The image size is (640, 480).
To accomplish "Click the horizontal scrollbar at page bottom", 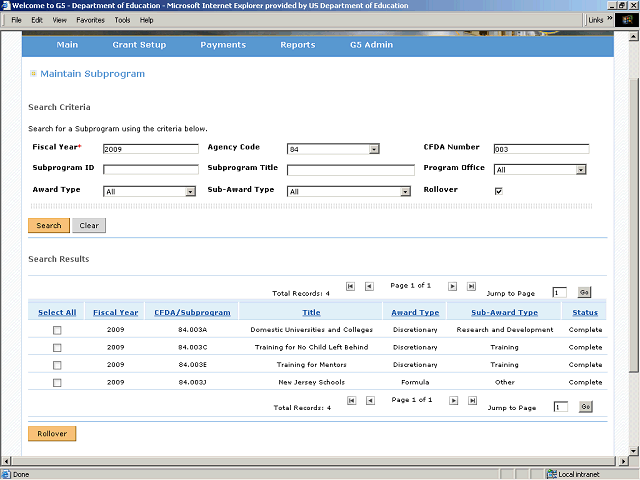I will pos(300,461).
